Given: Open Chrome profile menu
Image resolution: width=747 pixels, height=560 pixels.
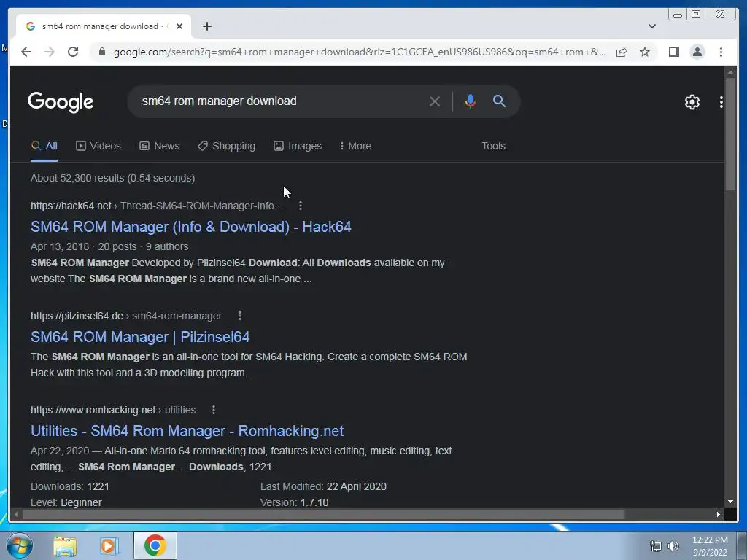Looking at the screenshot, I should (697, 52).
